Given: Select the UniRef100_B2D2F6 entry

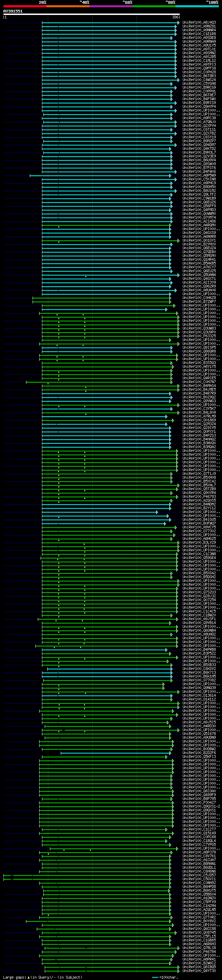Looking at the screenshot, I should 199,753.
